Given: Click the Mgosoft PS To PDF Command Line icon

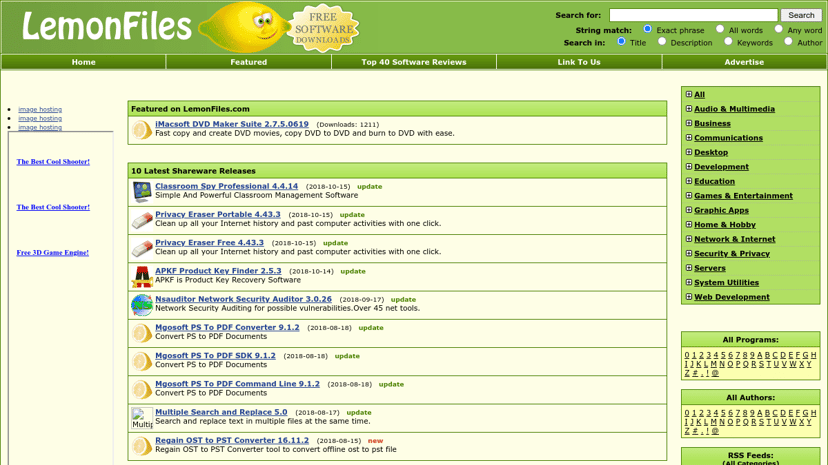Looking at the screenshot, I should 142,390.
